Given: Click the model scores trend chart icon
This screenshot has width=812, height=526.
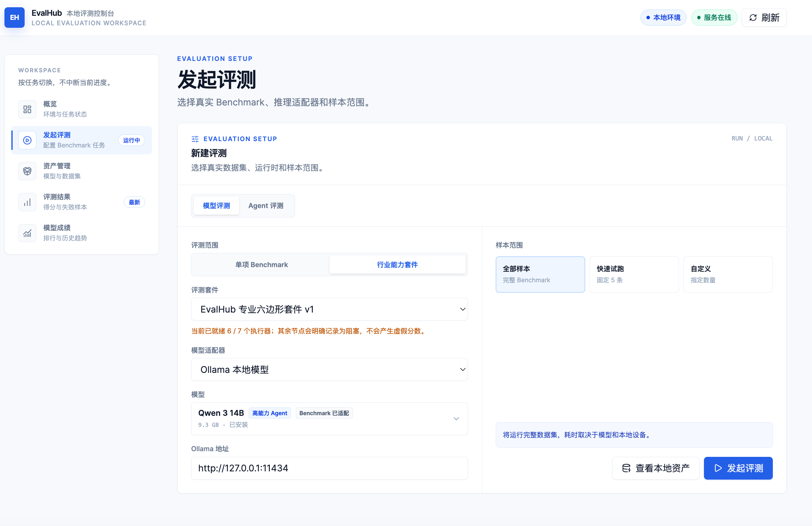Looking at the screenshot, I should pos(27,233).
